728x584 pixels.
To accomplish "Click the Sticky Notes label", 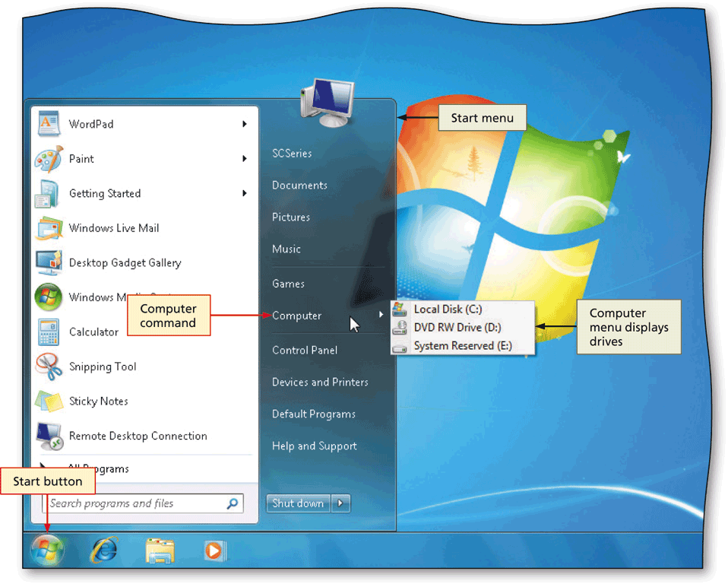I will point(99,401).
